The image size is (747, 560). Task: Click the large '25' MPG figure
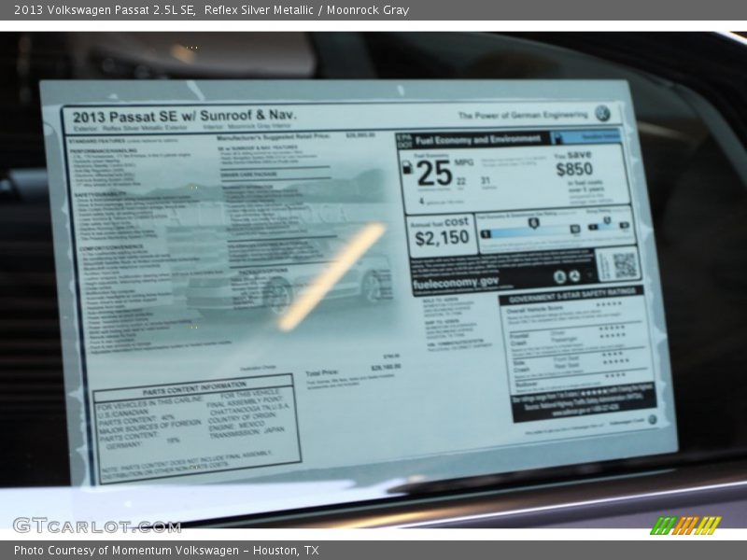click(434, 174)
